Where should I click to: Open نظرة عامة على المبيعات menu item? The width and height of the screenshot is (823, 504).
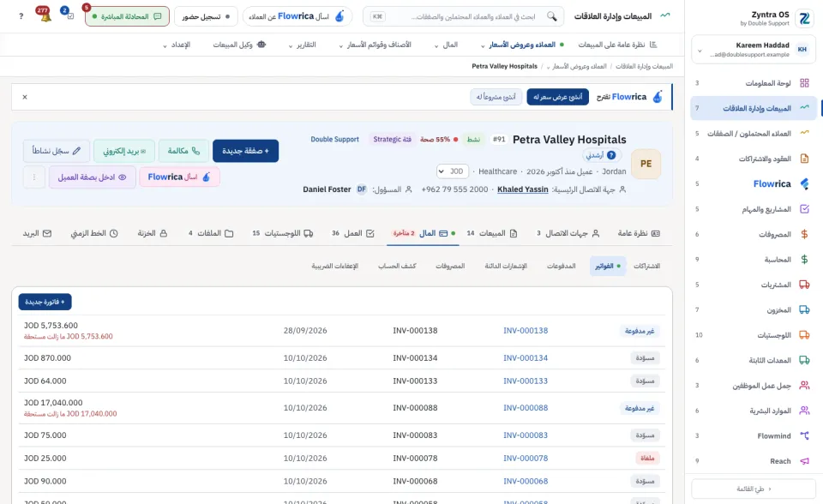(x=617, y=45)
